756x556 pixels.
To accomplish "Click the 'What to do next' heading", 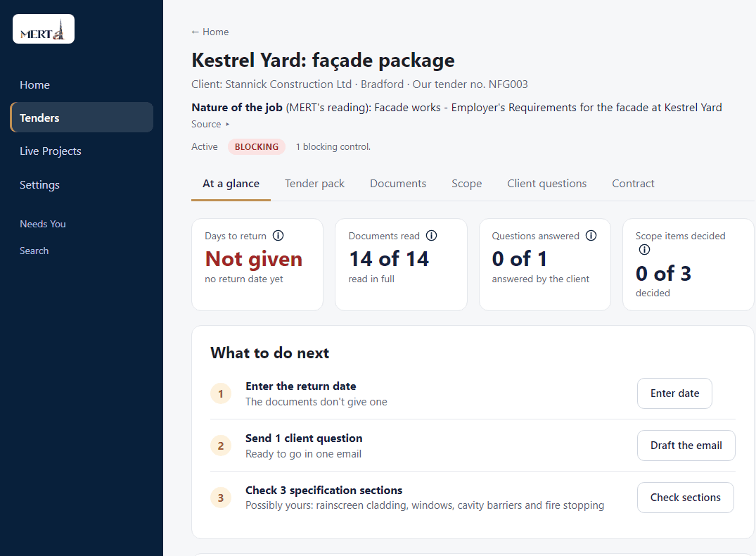I will [269, 353].
